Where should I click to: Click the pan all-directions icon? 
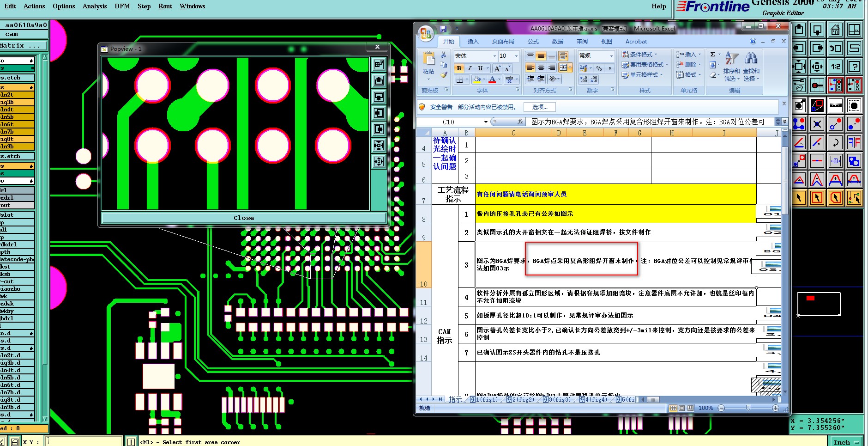[x=817, y=67]
